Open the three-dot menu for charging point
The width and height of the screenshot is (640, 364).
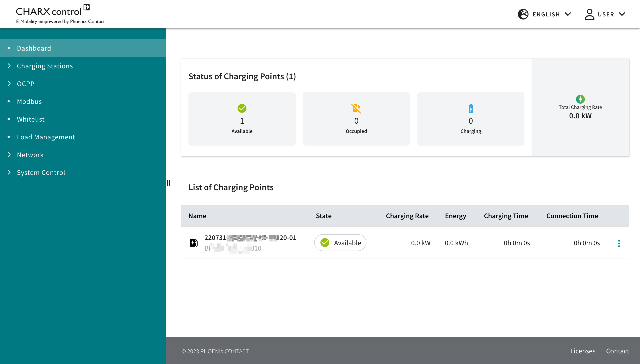[619, 243]
